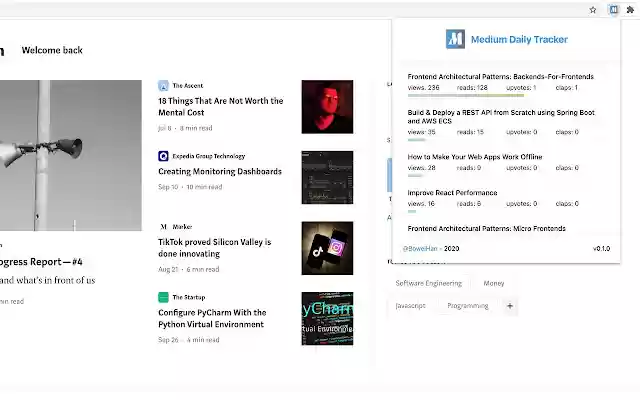Image resolution: width=640 pixels, height=400 pixels.
Task: Click views: 236 stat
Action: click(423, 88)
